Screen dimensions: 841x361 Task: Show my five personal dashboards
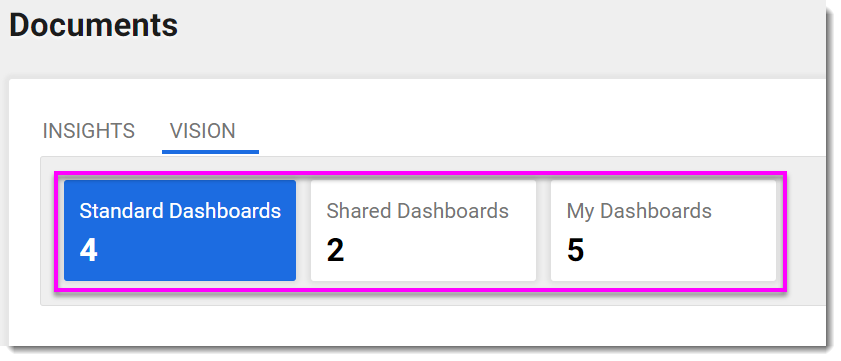(663, 230)
